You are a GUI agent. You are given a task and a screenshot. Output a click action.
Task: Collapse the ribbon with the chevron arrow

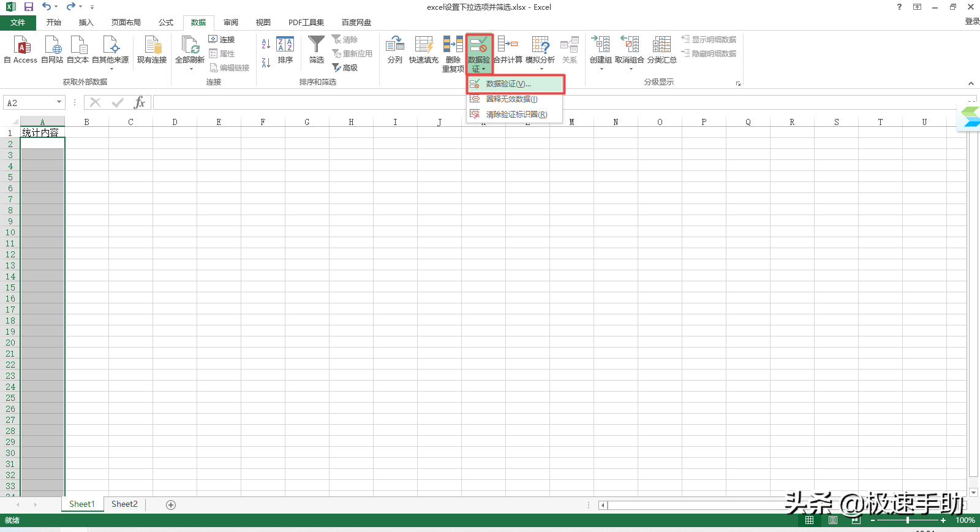[x=971, y=83]
